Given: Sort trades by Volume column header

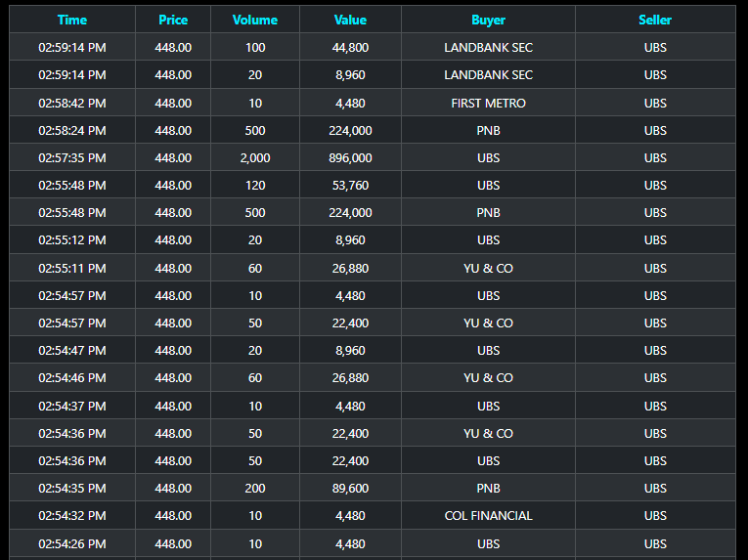Looking at the screenshot, I should click(255, 20).
